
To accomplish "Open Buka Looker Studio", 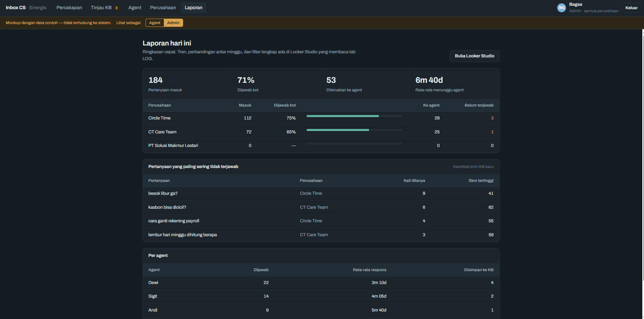I will (474, 56).
